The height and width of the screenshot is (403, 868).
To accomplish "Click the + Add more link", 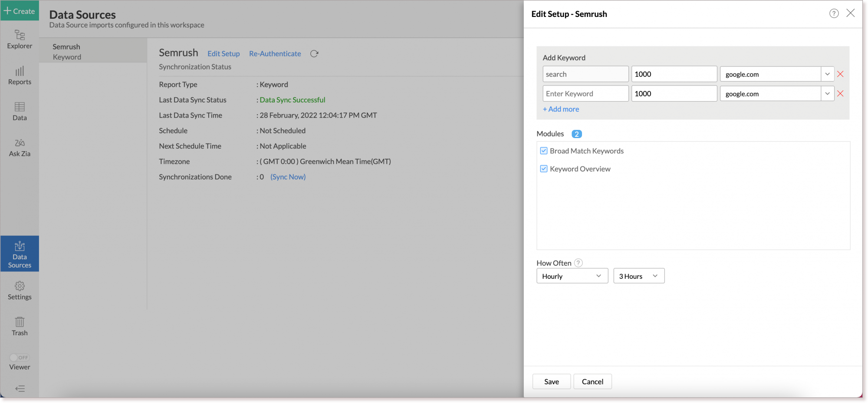I will point(561,109).
